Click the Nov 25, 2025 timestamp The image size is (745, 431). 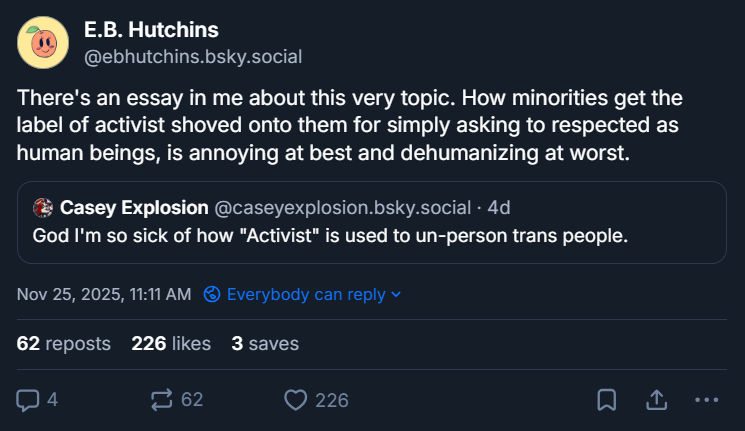104,294
